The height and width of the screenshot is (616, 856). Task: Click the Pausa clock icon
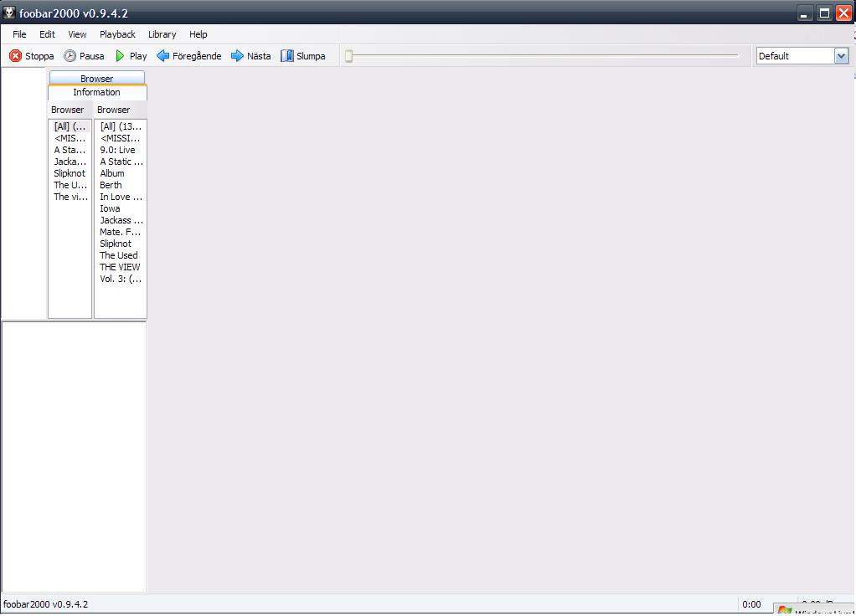pos(70,55)
